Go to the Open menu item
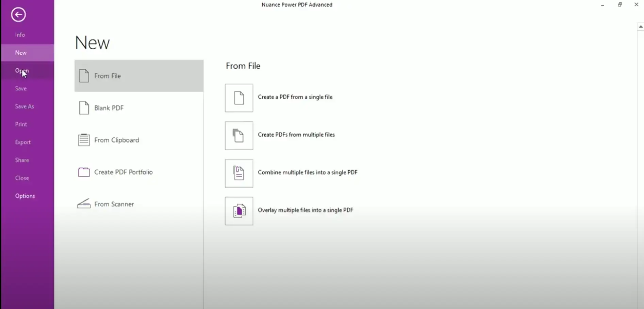This screenshot has width=644, height=309. point(22,71)
